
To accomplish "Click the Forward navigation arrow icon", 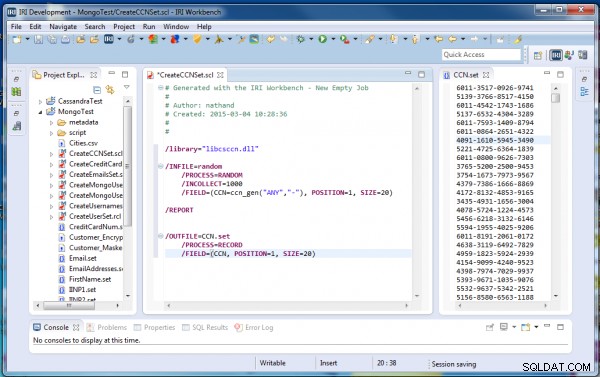I will tap(474, 39).
